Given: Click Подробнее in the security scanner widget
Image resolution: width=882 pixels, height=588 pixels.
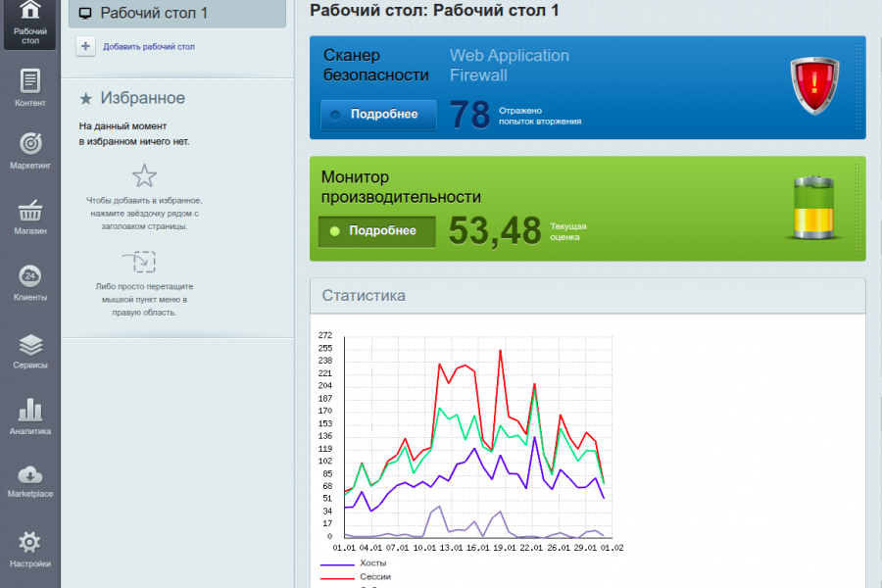Looking at the screenshot, I should click(x=378, y=115).
